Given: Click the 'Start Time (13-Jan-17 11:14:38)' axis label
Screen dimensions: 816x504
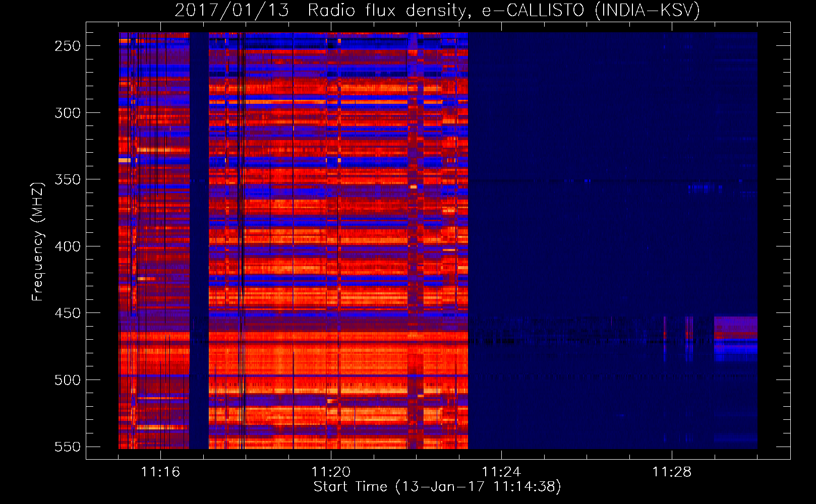Looking at the screenshot, I should point(437,487).
